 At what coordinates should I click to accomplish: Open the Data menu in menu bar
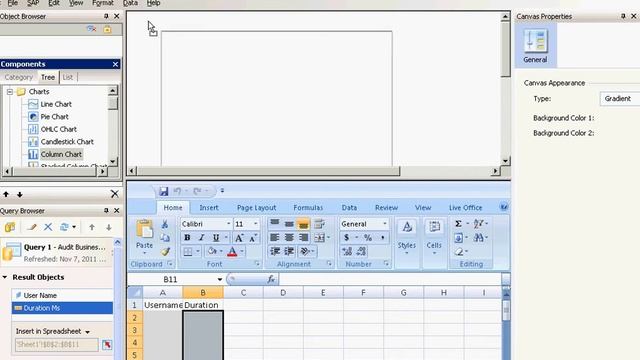pos(130,3)
